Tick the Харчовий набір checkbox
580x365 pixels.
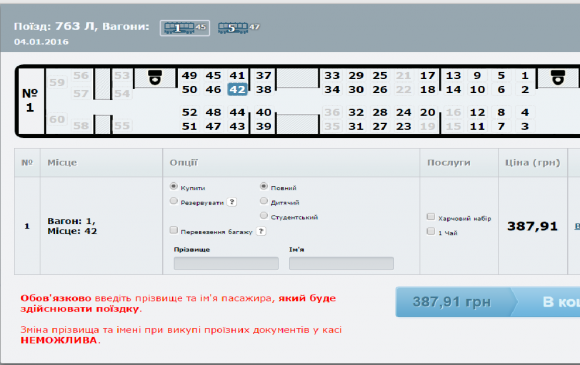(431, 216)
